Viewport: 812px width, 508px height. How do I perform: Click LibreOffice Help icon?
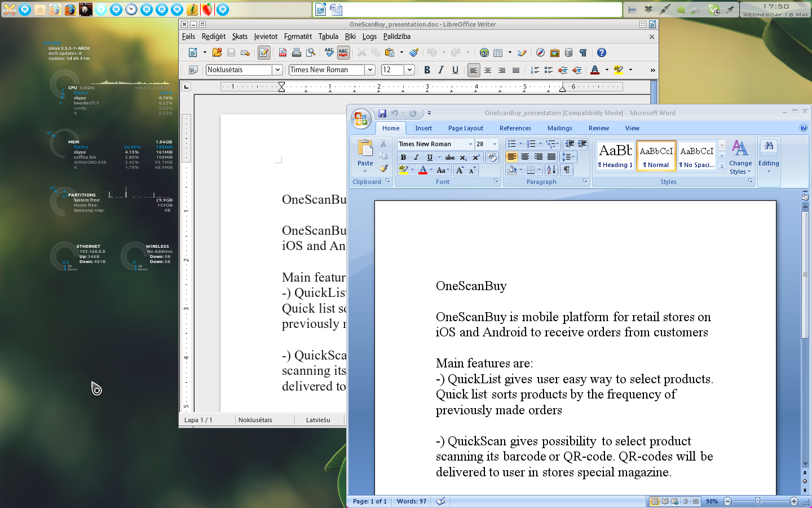[x=602, y=52]
